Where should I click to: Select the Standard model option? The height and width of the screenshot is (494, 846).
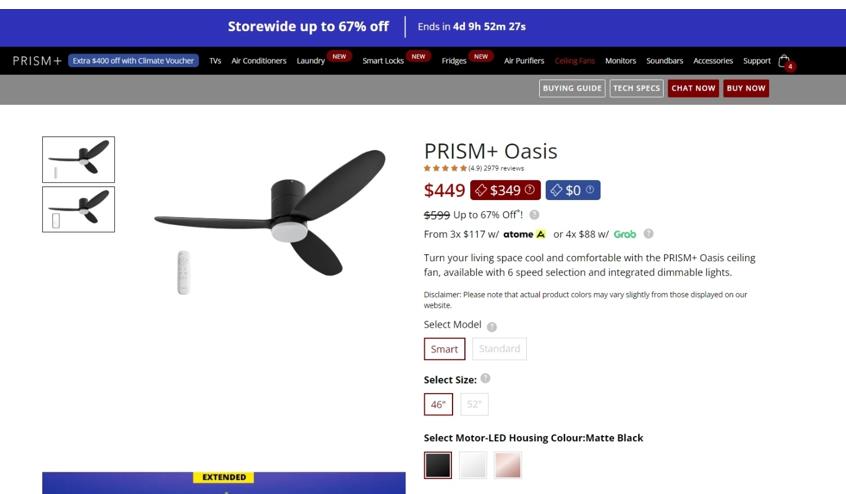click(x=500, y=349)
